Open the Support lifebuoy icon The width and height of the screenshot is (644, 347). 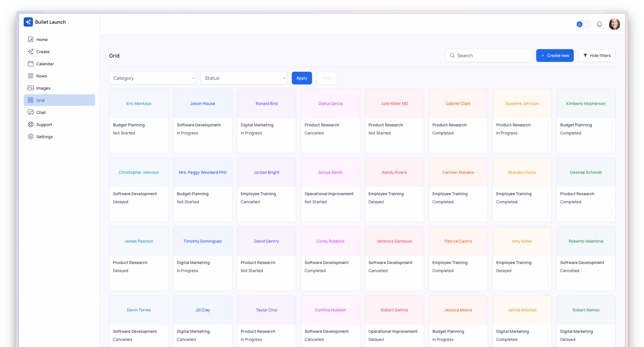(x=31, y=124)
